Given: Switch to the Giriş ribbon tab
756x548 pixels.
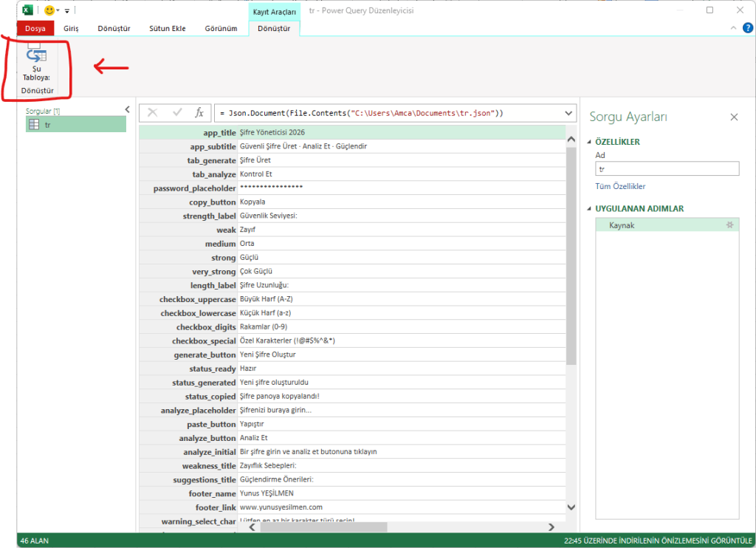Looking at the screenshot, I should click(x=71, y=29).
